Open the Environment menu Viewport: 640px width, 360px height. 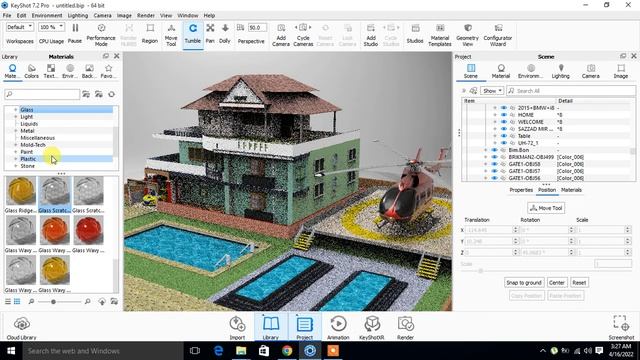(47, 16)
